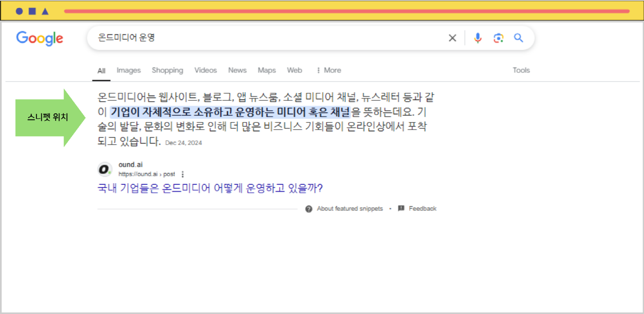The image size is (644, 314).
Task: Click the question mark help icon
Action: (309, 209)
